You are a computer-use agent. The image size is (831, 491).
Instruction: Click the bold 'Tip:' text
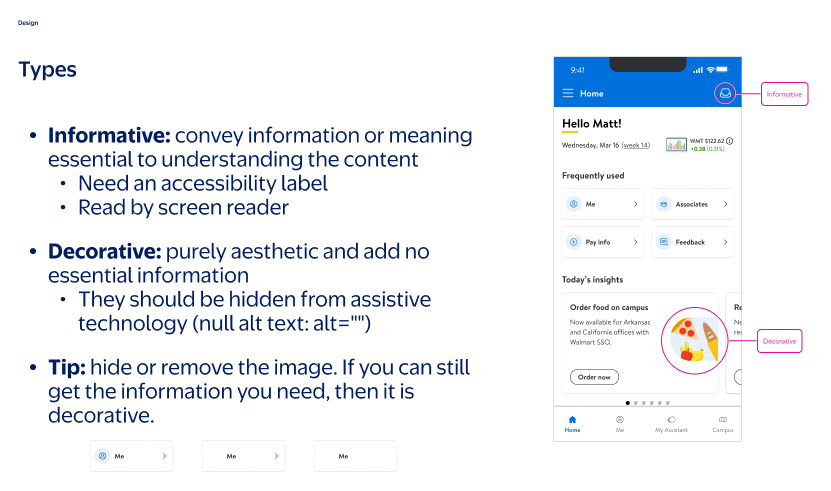tap(67, 367)
